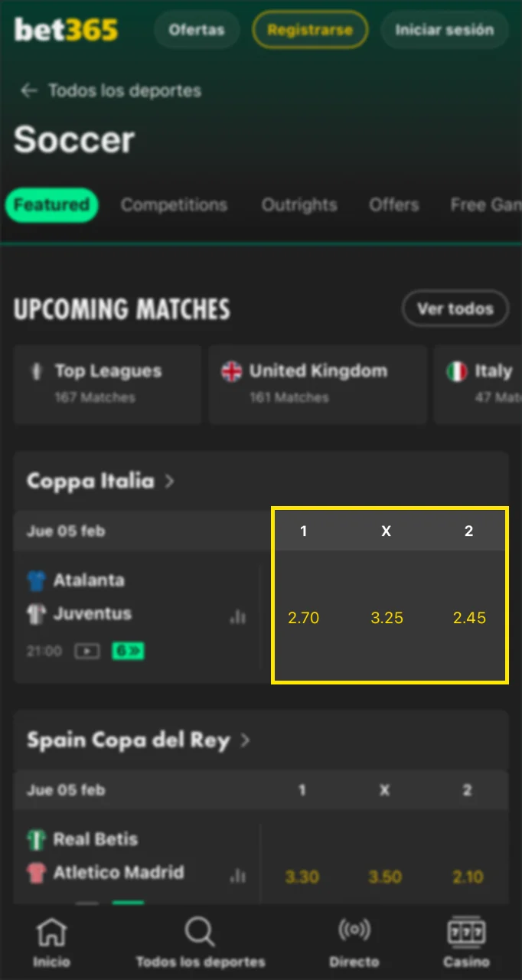
Task: Switch to the Outrights tab
Action: pyautogui.click(x=299, y=205)
